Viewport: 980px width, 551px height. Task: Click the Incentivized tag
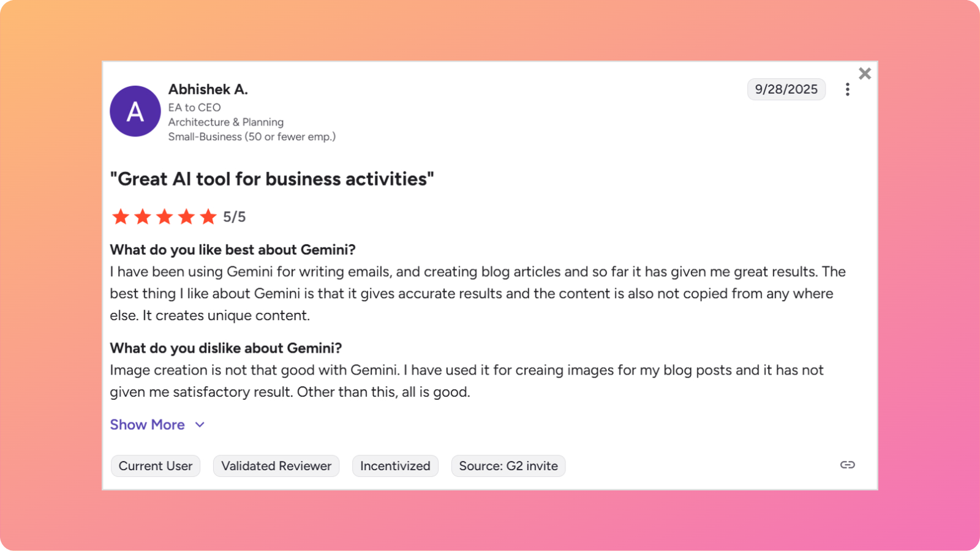395,465
